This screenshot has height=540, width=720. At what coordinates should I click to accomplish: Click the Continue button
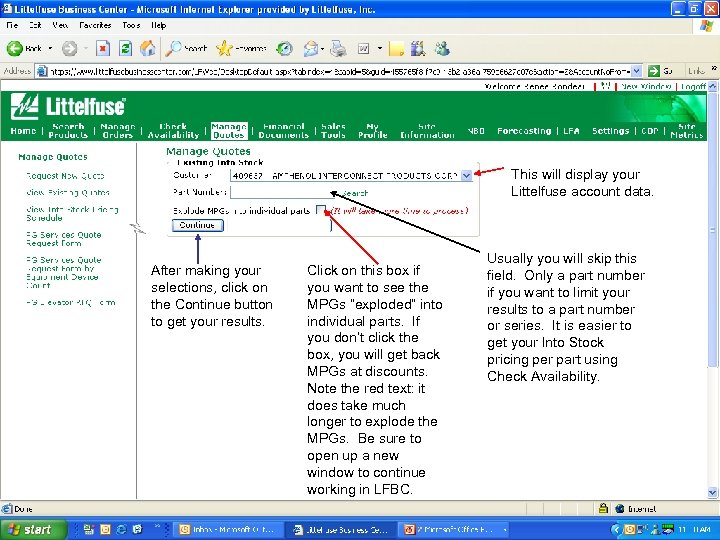tap(197, 225)
